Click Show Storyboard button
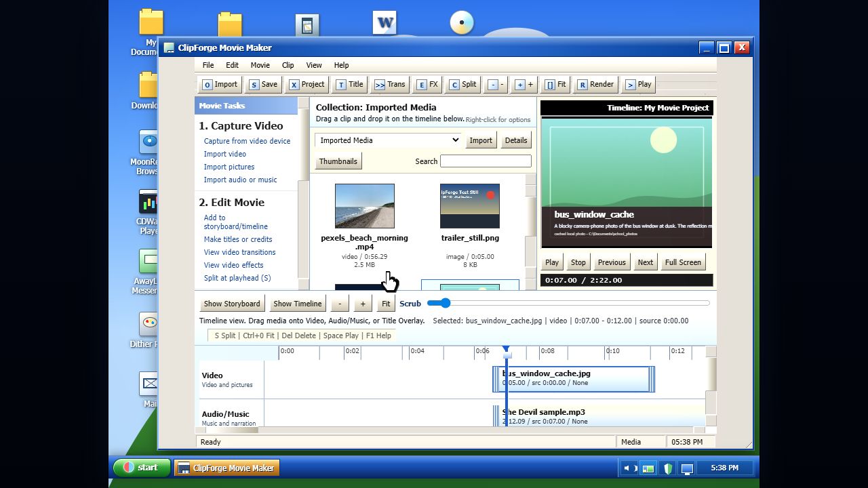Viewport: 868px width, 488px height. (232, 304)
